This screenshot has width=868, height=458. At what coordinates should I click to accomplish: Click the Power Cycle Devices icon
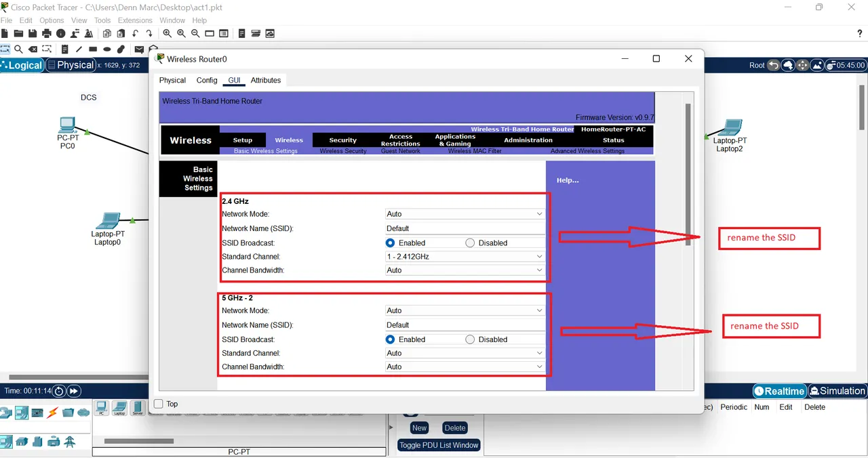click(x=59, y=391)
